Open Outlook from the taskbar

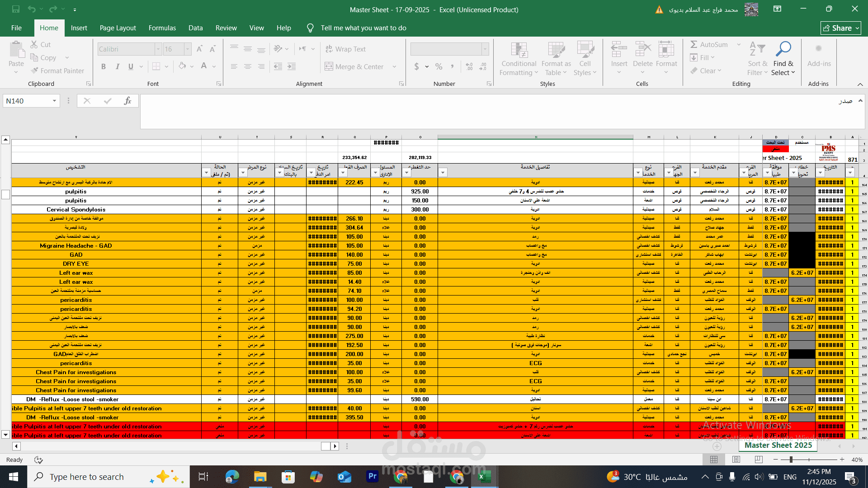[344, 477]
